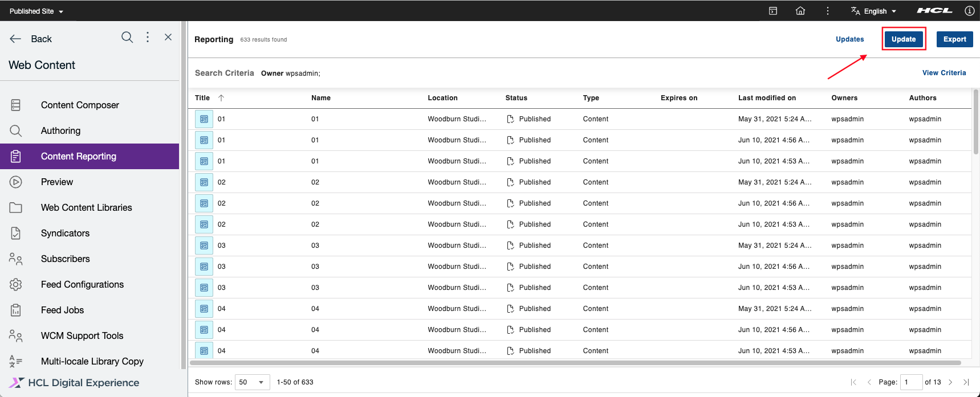Open the Show rows 50 dropdown
Image resolution: width=980 pixels, height=397 pixels.
click(x=253, y=382)
